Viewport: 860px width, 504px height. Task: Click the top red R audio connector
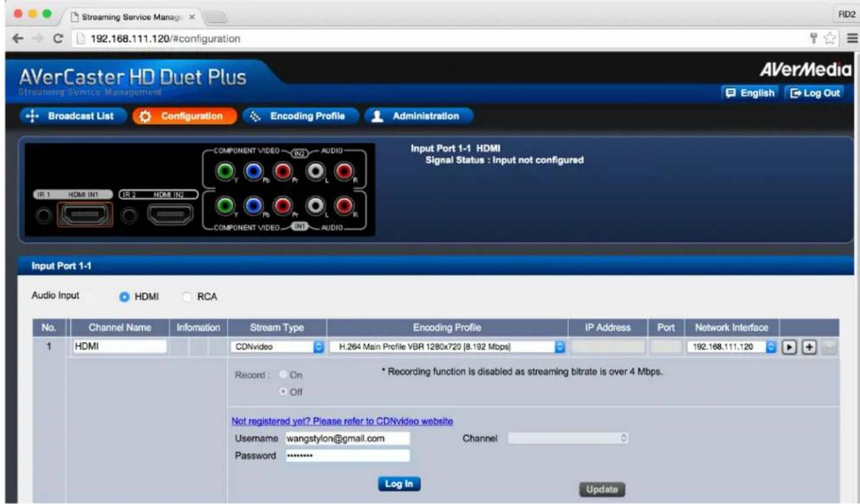tap(344, 171)
